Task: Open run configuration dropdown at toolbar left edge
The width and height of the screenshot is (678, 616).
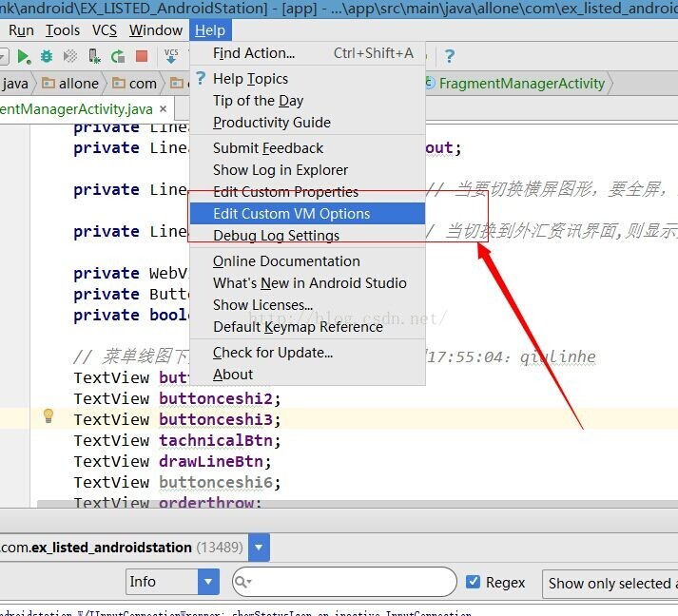Action: (x=4, y=56)
